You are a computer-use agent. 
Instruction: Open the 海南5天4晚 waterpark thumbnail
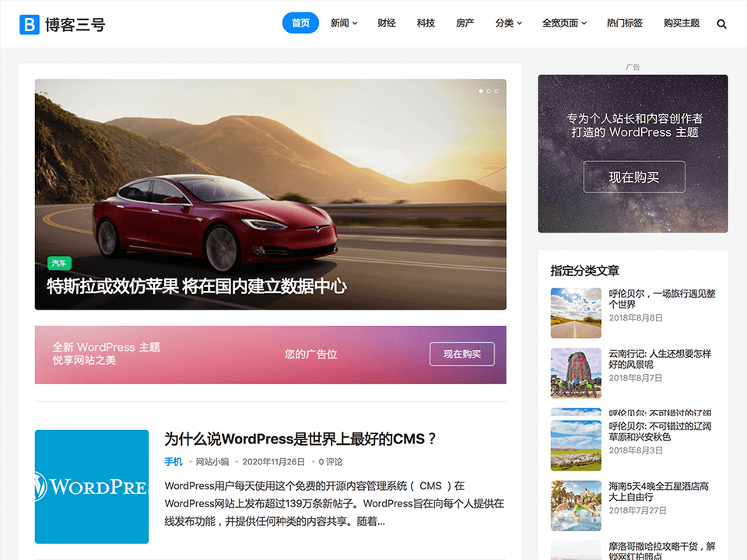point(576,506)
